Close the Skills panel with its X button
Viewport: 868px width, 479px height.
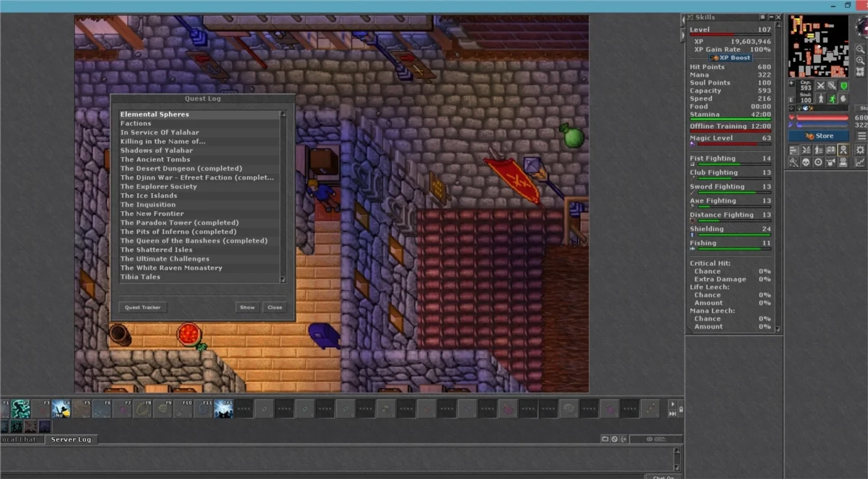(778, 17)
